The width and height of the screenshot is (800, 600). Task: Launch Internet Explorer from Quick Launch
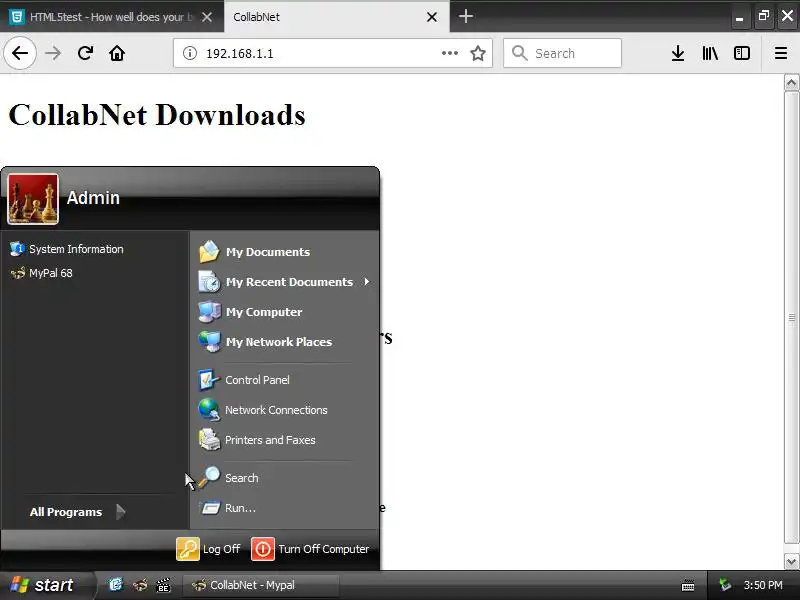point(116,585)
